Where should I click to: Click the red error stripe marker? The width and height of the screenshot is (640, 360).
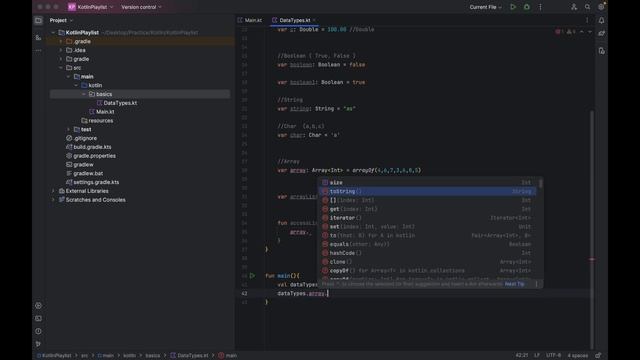coord(592,260)
